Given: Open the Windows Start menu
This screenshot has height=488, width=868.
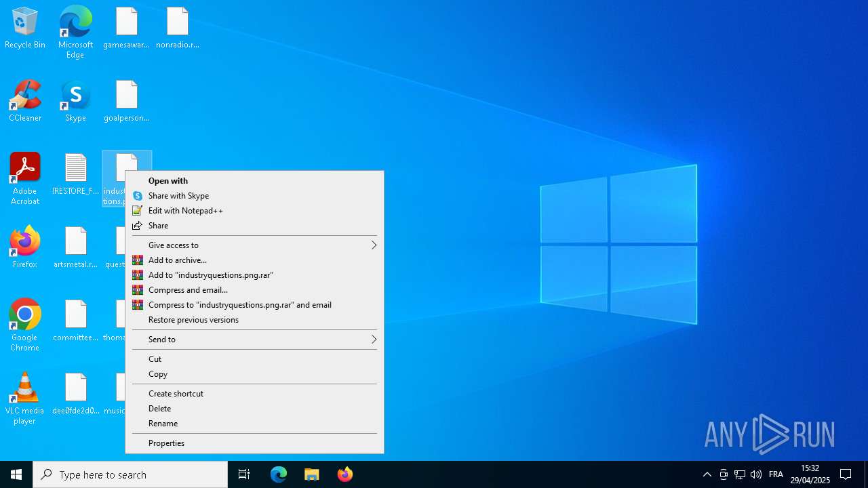Looking at the screenshot, I should [x=16, y=474].
